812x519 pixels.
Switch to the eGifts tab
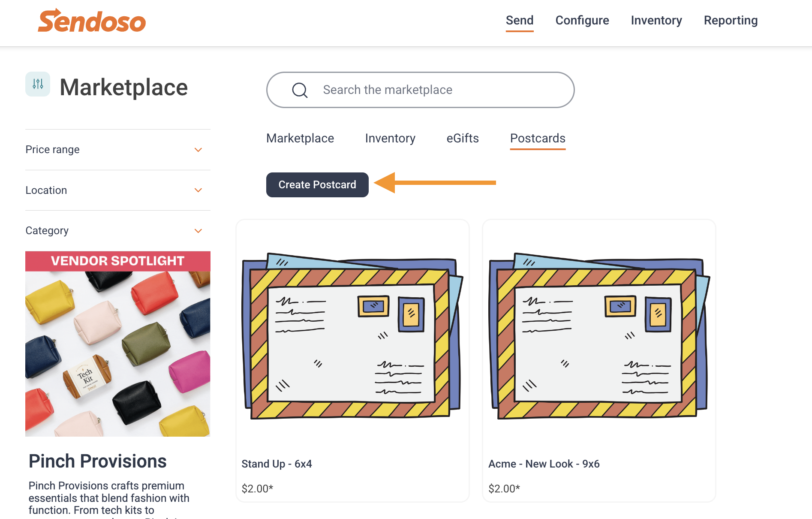tap(463, 138)
